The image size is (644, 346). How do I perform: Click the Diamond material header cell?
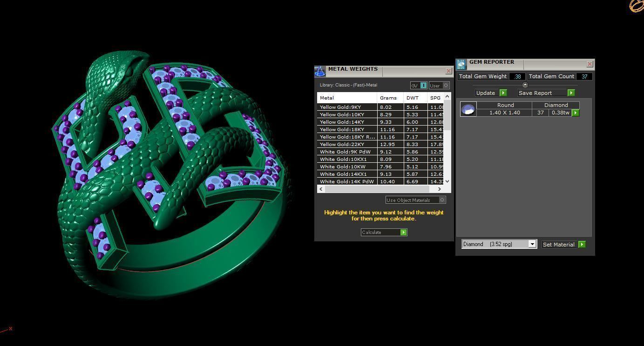pos(556,105)
